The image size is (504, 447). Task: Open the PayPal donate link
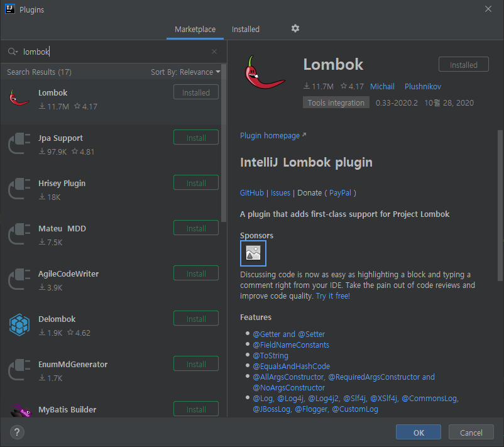(340, 192)
